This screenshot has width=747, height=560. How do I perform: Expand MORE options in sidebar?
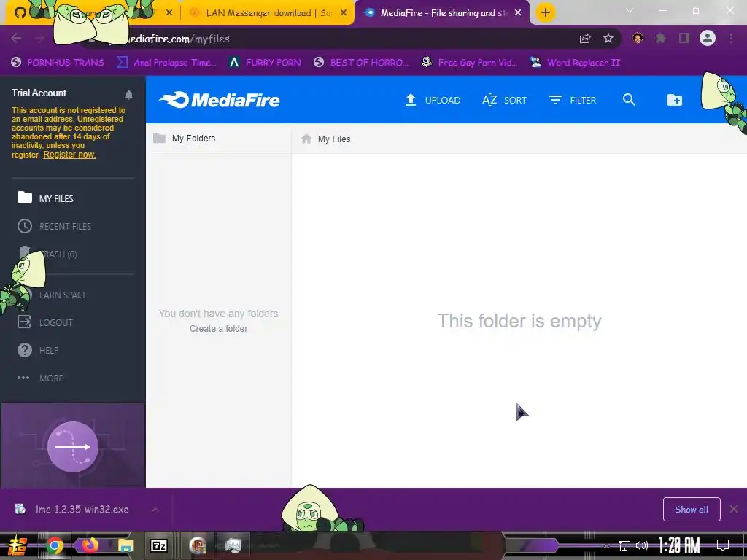point(41,378)
